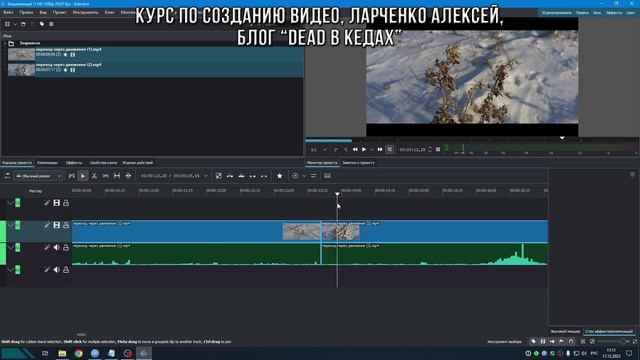
Task: Lock the bottom empty audio track
Action: 66,270
